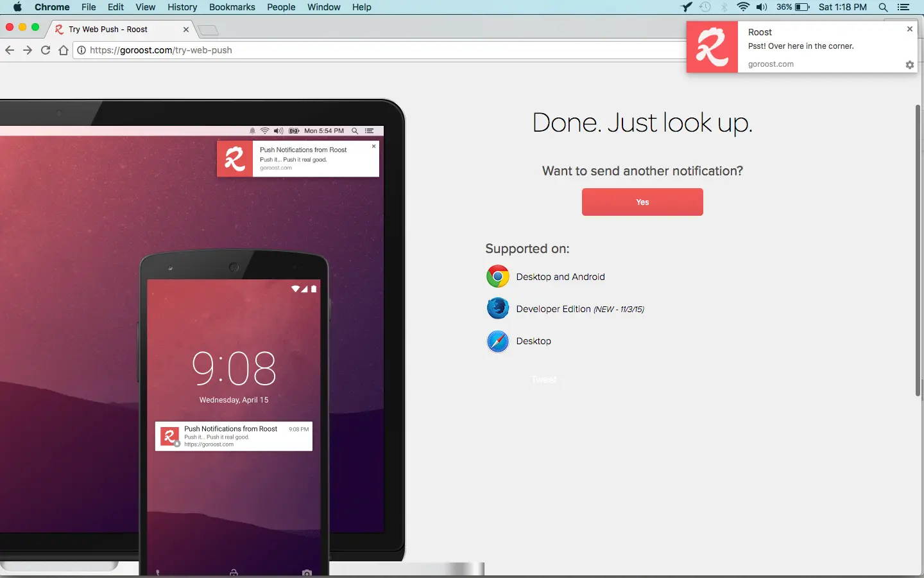Image resolution: width=924 pixels, height=578 pixels.
Task: Click the Desktop label next to Safari
Action: [534, 341]
